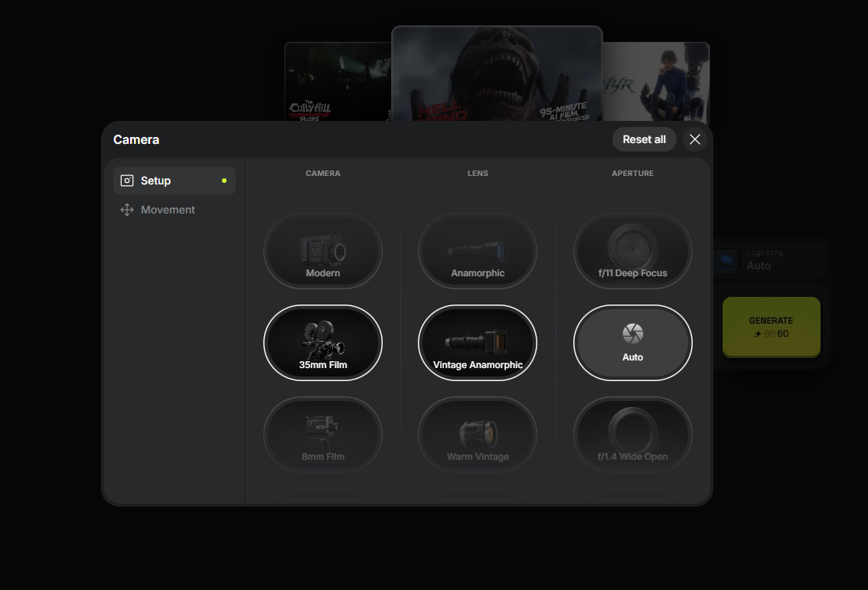Switch to the Movement tab
Image resolution: width=868 pixels, height=590 pixels.
[175, 210]
